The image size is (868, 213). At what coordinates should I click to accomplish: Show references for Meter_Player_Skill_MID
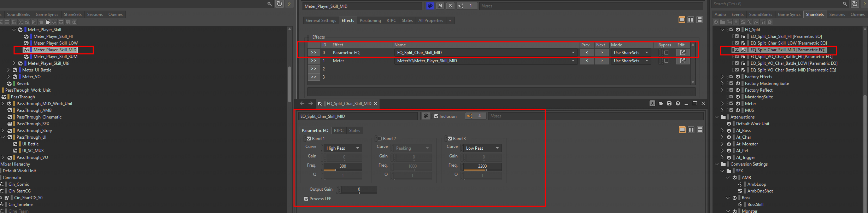point(467,6)
